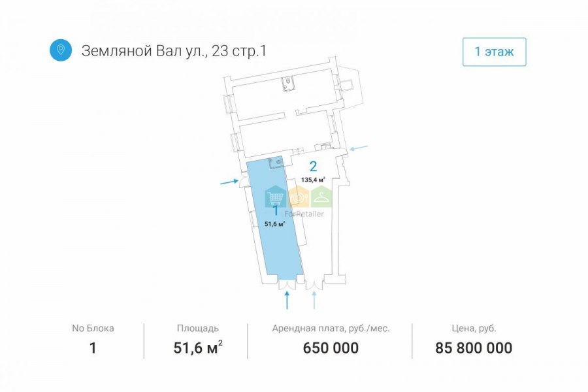
Task: Click the price value 85 800 000
Action: coord(474,348)
